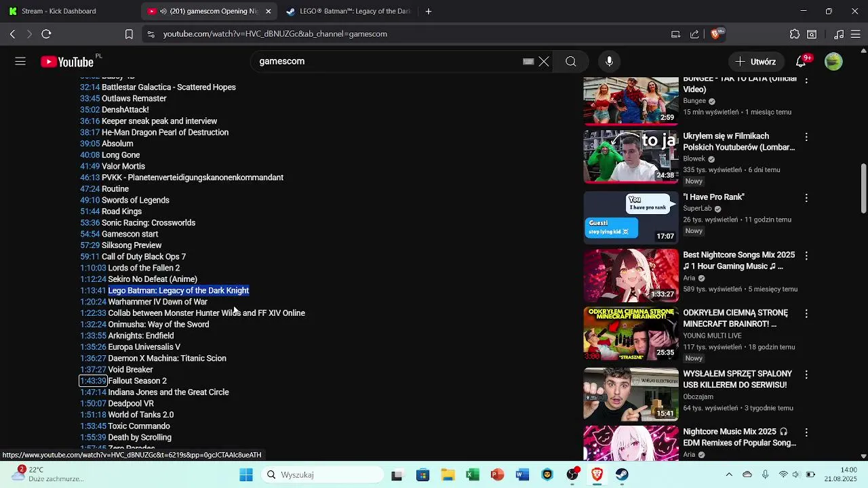Open a new browser tab
Screen dimensions: 868x488
(429, 11)
